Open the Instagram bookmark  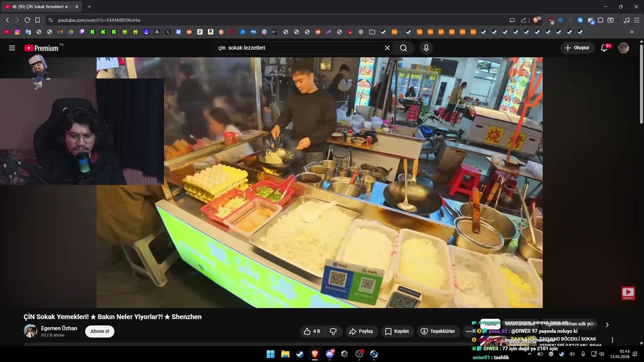(17, 32)
